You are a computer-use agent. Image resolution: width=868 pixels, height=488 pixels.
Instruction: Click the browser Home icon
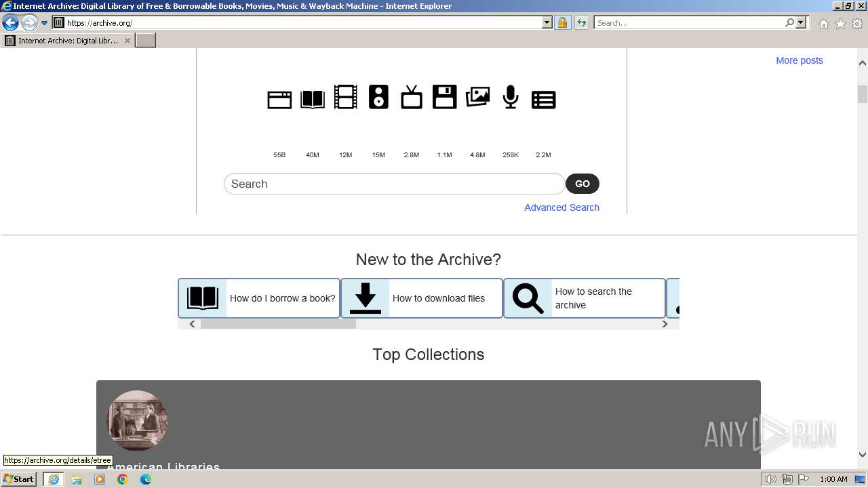coord(823,24)
